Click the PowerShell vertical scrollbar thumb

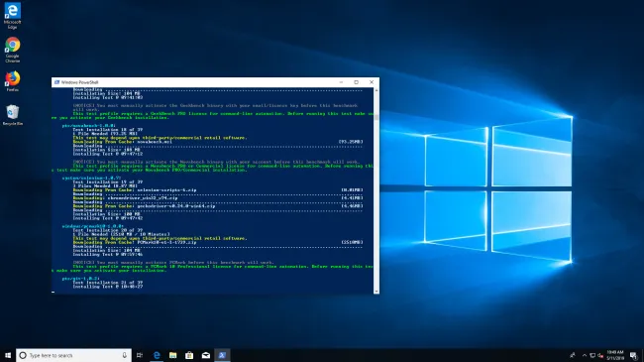point(376,117)
